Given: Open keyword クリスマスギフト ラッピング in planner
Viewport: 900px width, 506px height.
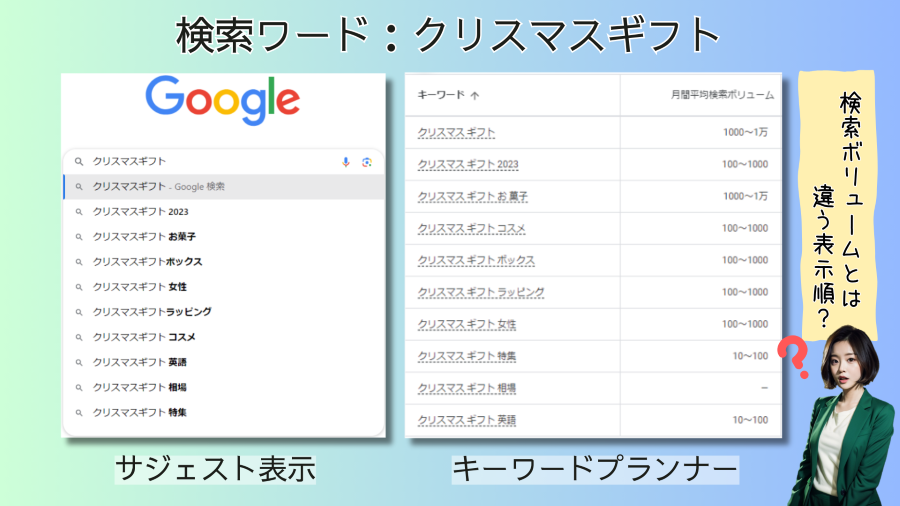Looking at the screenshot, I should [x=481, y=293].
